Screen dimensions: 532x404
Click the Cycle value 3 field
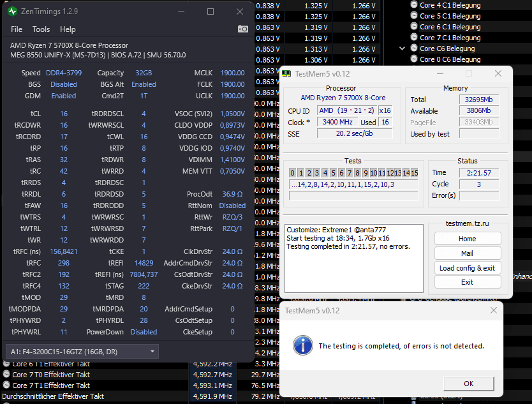pyautogui.click(x=478, y=184)
